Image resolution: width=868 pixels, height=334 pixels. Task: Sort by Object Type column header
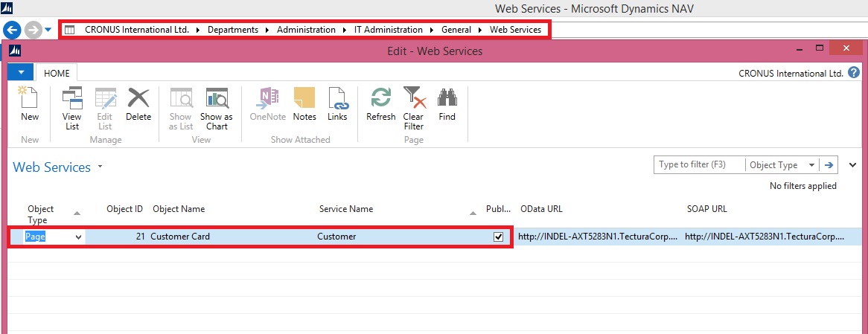click(x=41, y=214)
